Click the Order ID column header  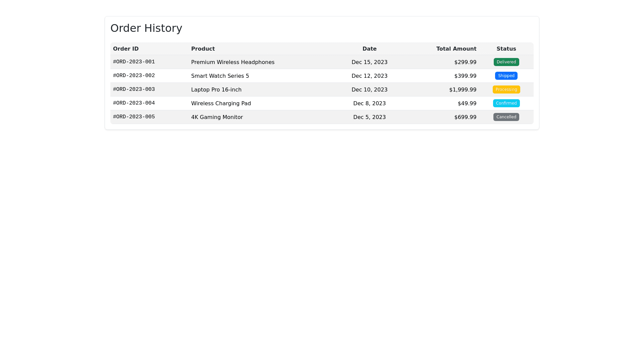[x=126, y=49]
